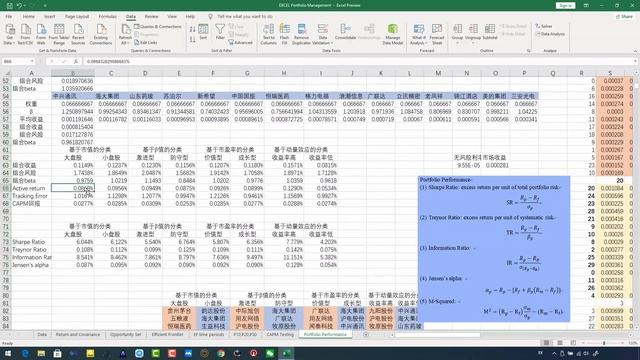Create a Forecast Sheet
Screen dimensions: 640x360
(437, 34)
